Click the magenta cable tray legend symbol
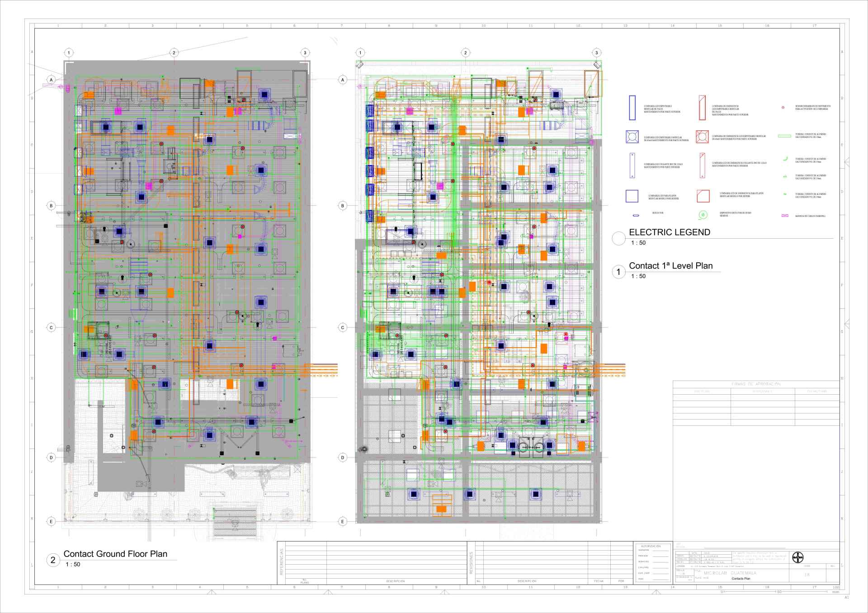Viewport: 868px width, 613px height. coord(785,216)
